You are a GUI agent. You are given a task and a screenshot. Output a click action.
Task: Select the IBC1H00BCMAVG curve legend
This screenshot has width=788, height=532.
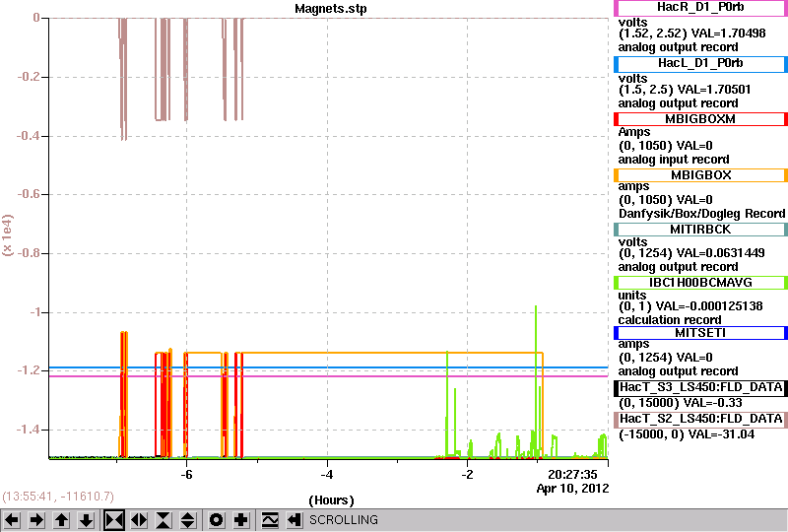pyautogui.click(x=700, y=283)
